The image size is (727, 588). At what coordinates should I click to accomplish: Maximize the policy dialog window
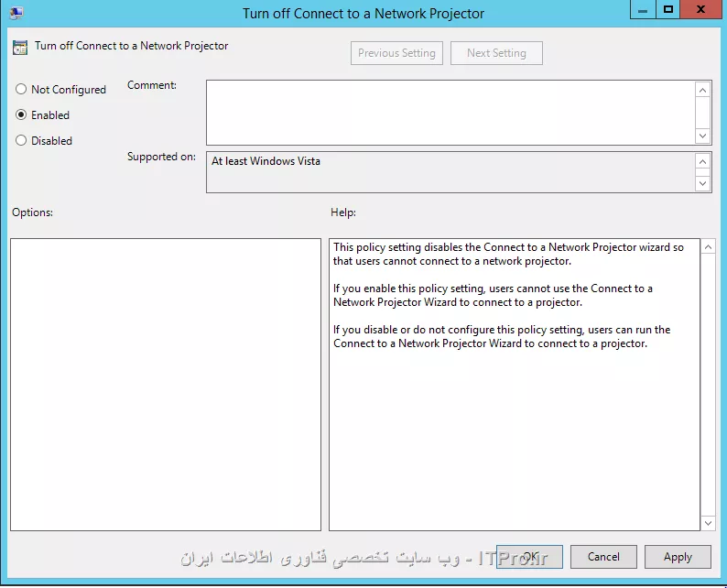click(668, 10)
